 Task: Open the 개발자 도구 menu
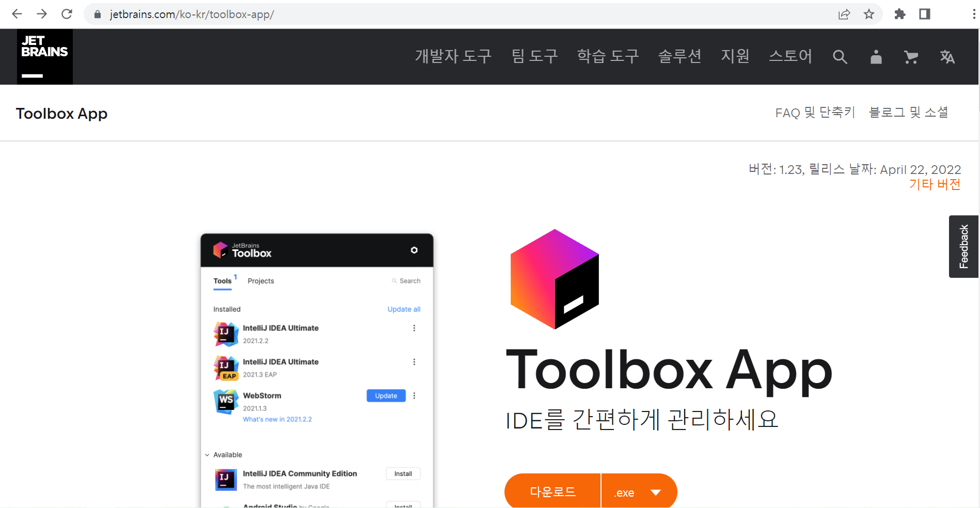pyautogui.click(x=453, y=56)
